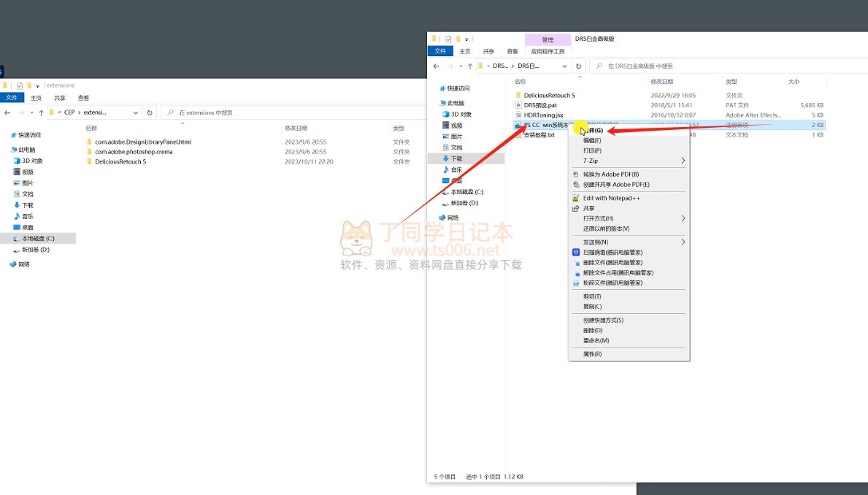Open 新加卷 (D:) in DR5白金高级版 sidebar

pyautogui.click(x=464, y=203)
